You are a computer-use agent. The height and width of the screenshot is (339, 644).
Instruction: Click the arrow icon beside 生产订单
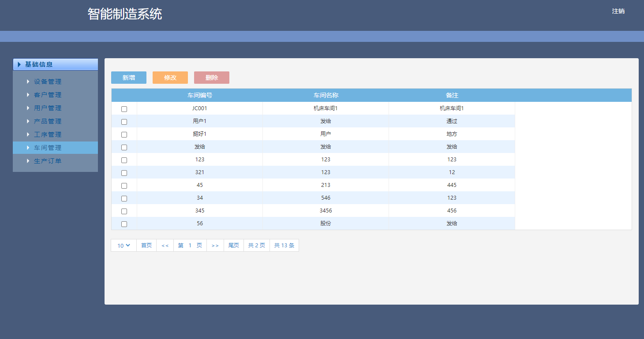[28, 161]
